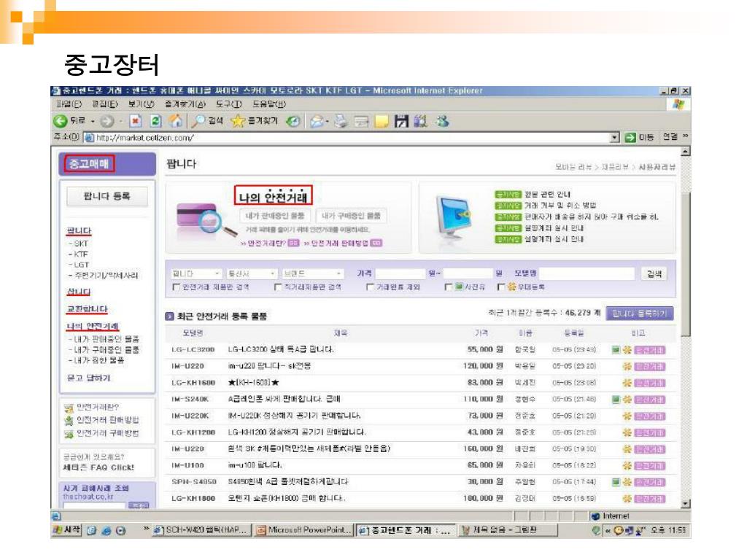Open the Search magnifier in IE toolbar

[x=197, y=122]
